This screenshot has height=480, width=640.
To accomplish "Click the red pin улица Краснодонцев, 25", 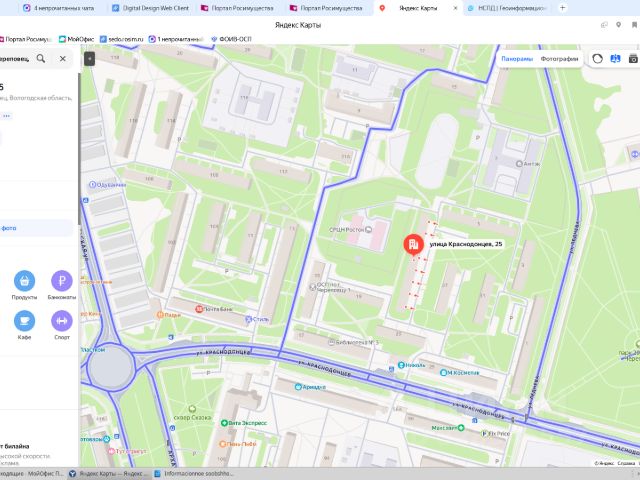I will [413, 244].
